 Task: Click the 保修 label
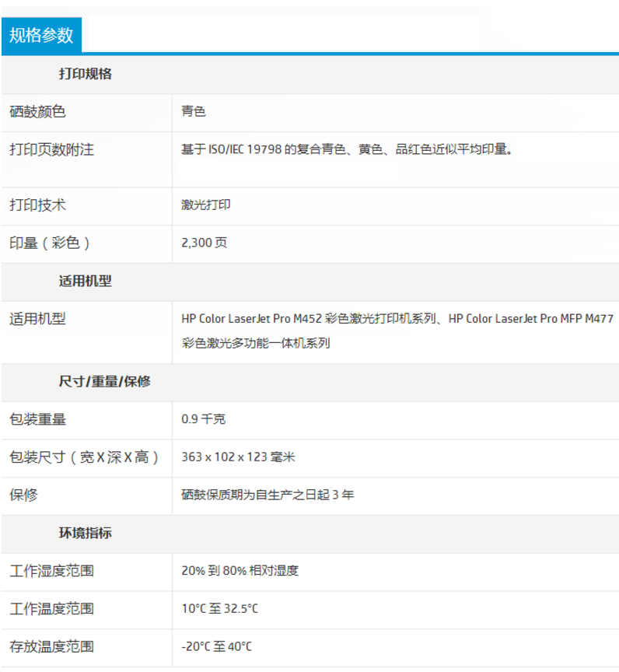tap(23, 495)
